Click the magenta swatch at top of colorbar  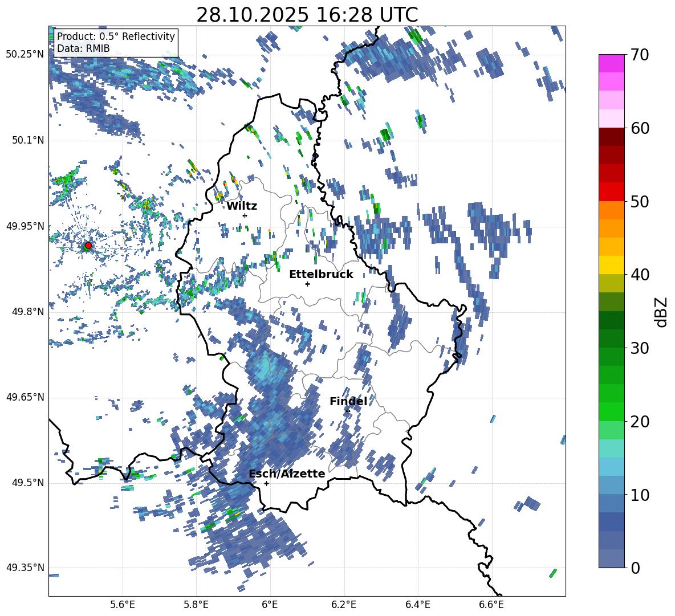click(612, 63)
